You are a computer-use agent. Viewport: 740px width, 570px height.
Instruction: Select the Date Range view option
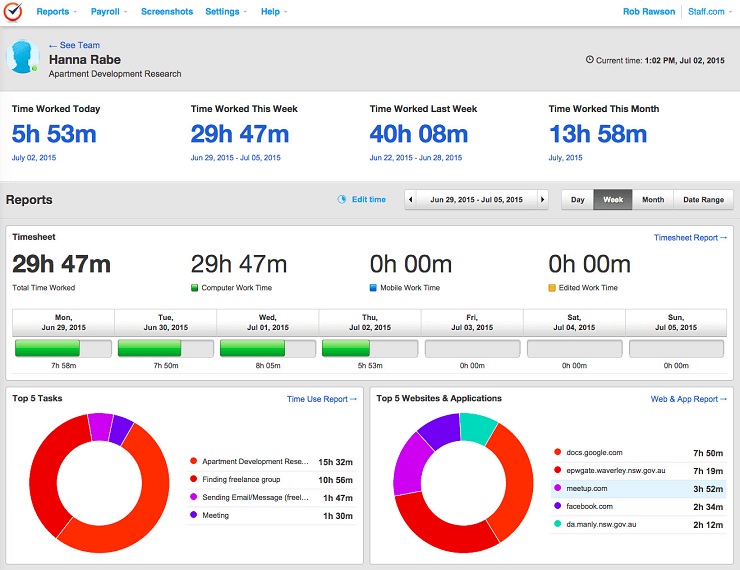703,200
